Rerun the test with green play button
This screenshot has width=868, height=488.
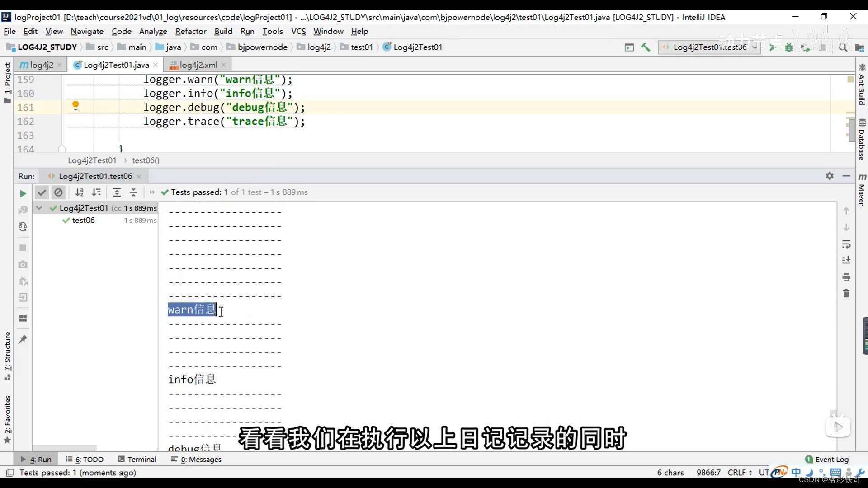[x=23, y=193]
